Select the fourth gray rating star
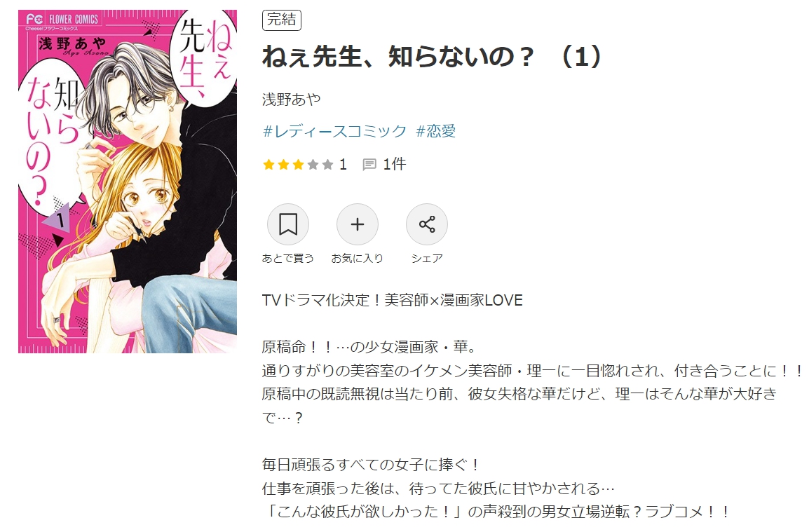 [x=313, y=165]
